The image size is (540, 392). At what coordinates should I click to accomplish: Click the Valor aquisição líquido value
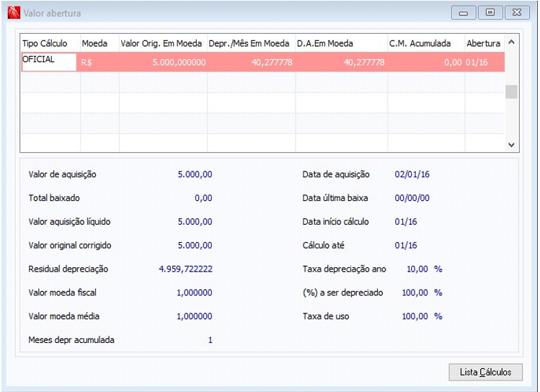[195, 222]
